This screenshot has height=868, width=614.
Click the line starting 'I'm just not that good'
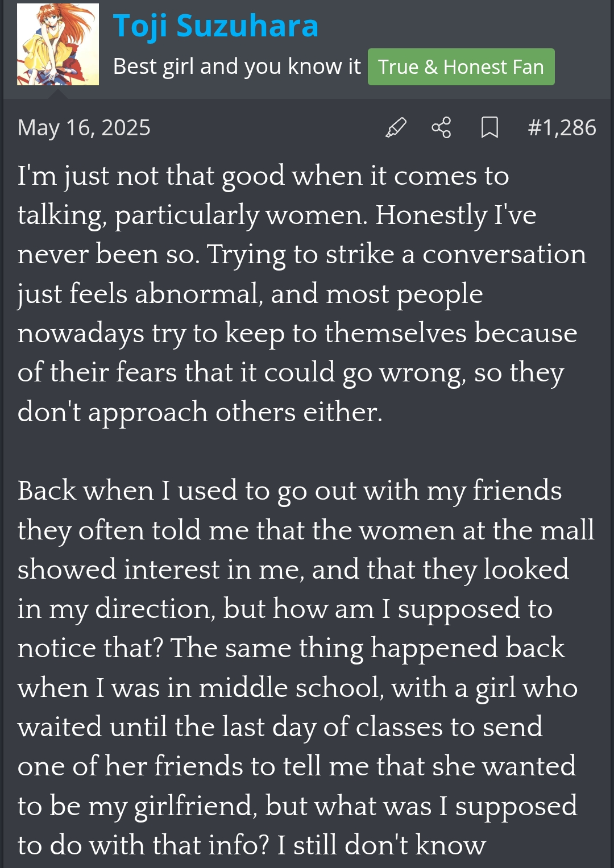click(263, 176)
